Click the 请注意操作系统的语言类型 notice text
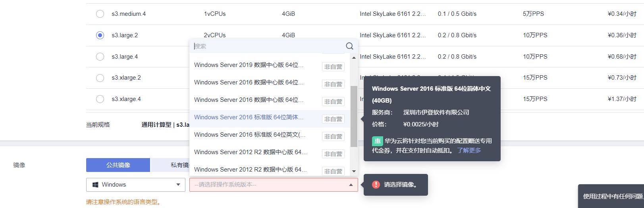The image size is (644, 208). click(x=124, y=202)
